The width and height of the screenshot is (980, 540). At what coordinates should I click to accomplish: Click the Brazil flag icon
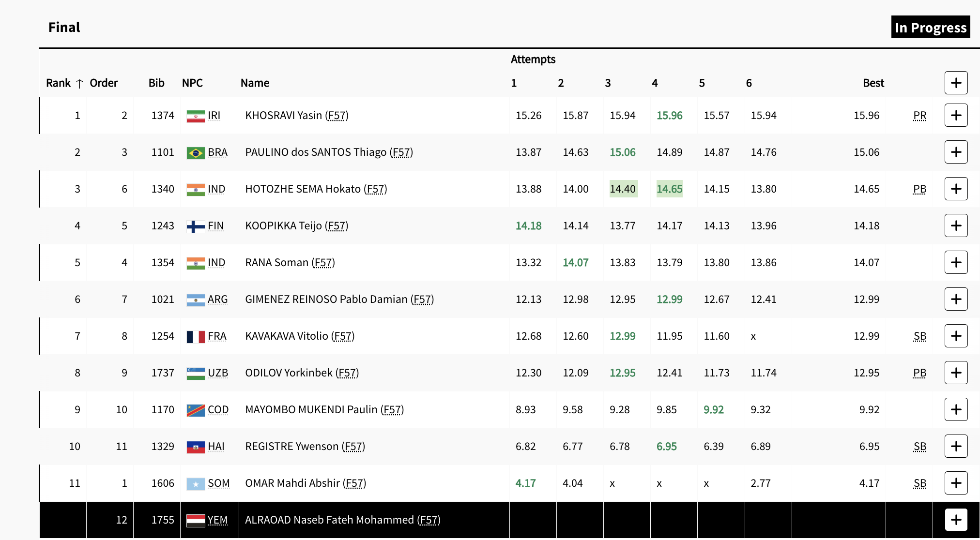196,152
